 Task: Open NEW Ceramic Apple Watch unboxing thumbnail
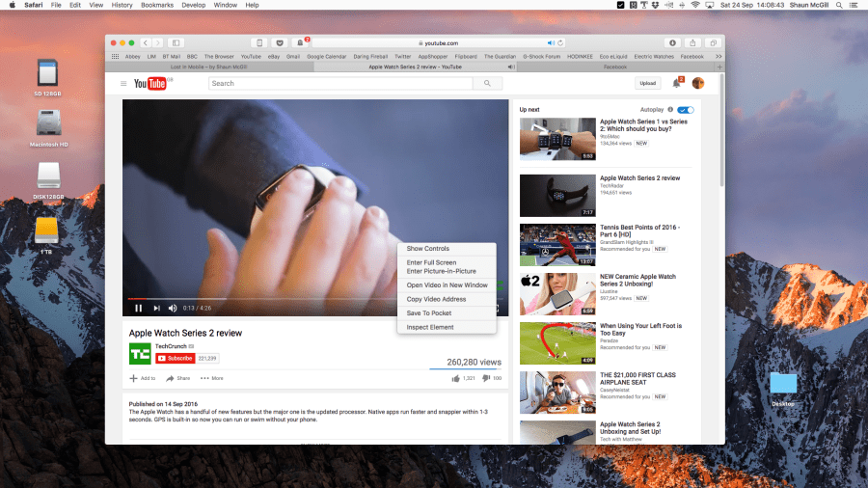click(557, 294)
